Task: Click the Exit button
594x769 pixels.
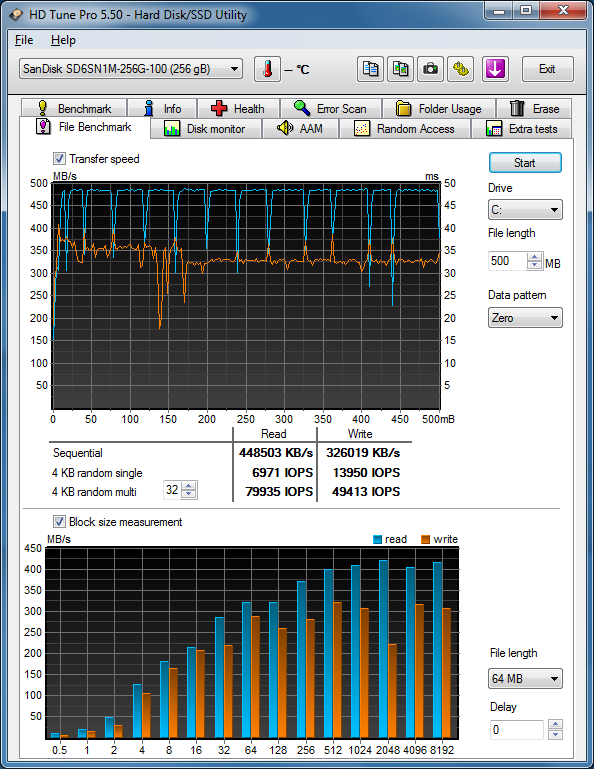Action: tap(547, 69)
